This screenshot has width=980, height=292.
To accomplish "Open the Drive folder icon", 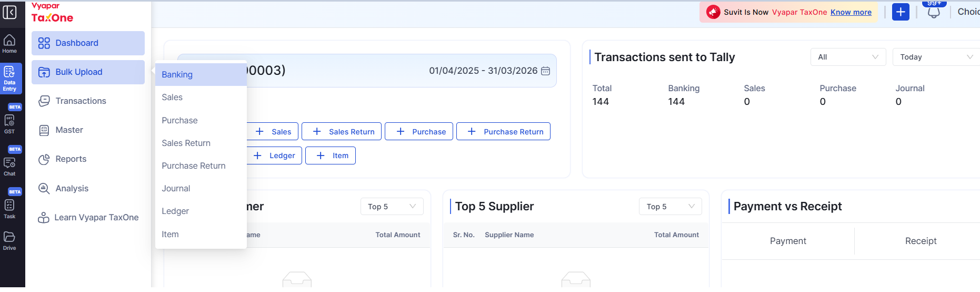I will point(9,240).
